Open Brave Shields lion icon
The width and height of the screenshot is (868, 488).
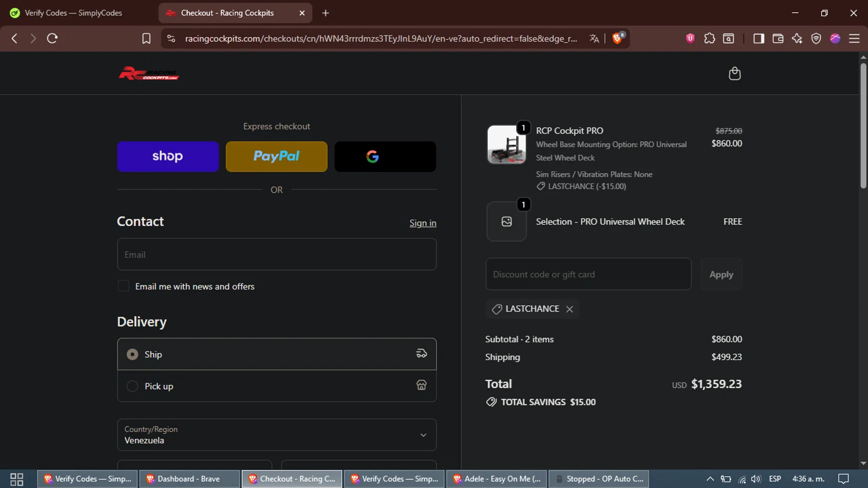tap(617, 38)
